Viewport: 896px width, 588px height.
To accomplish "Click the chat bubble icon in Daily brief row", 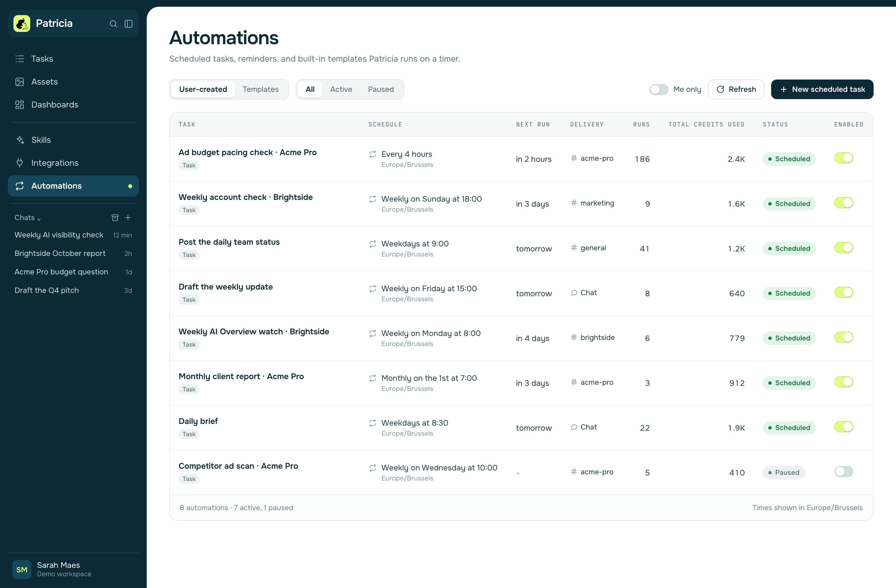I will tap(574, 427).
